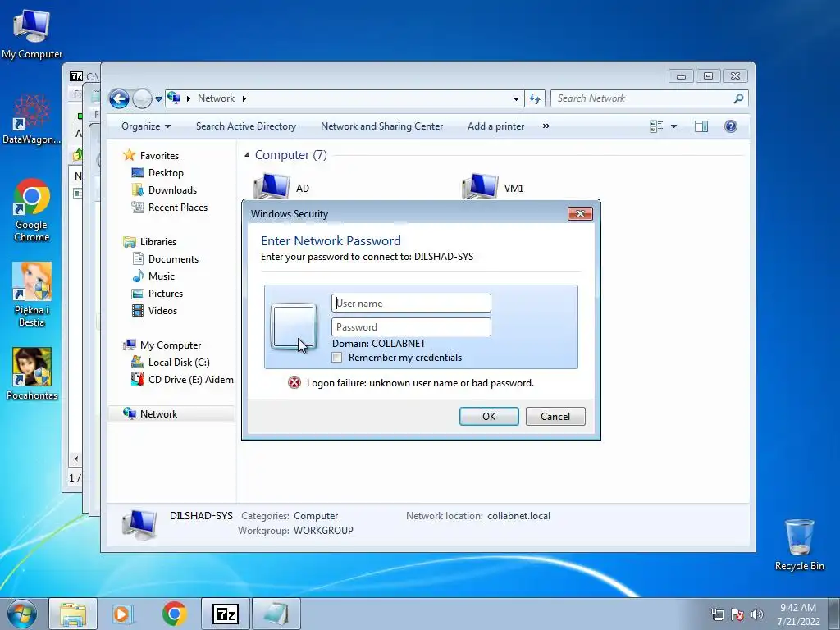The image size is (840, 630).
Task: Open Pictures library
Action: [x=166, y=294]
